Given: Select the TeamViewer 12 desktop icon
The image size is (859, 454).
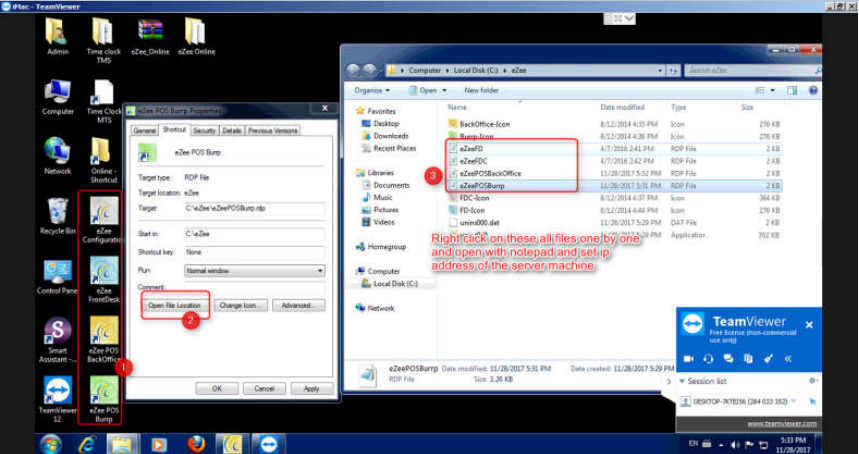Looking at the screenshot, I should coord(58,399).
